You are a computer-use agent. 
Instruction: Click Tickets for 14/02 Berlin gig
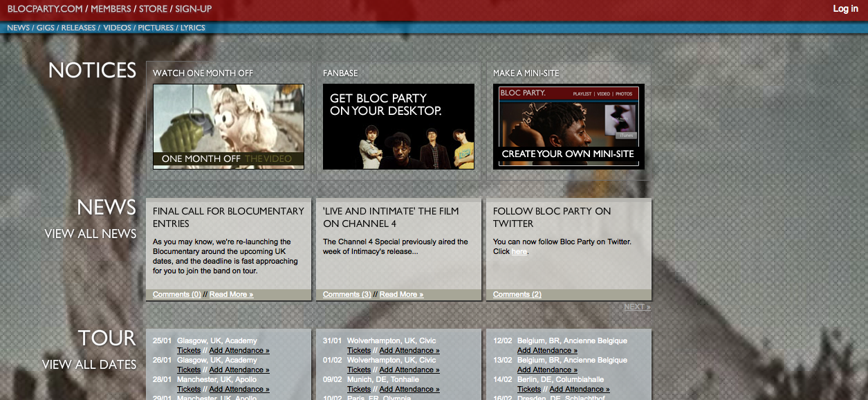tap(529, 389)
